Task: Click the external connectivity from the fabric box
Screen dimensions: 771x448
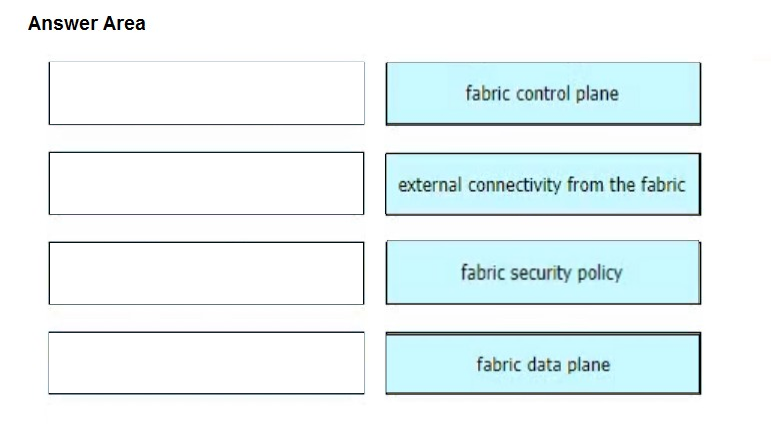Action: point(543,184)
